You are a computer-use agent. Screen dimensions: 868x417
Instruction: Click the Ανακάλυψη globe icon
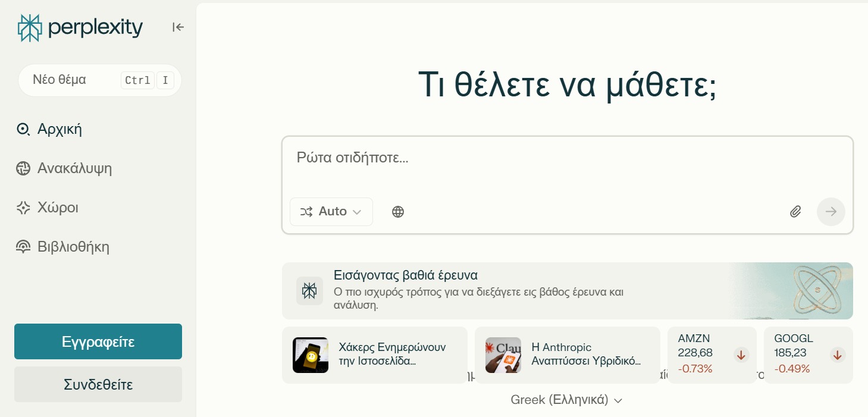click(23, 168)
